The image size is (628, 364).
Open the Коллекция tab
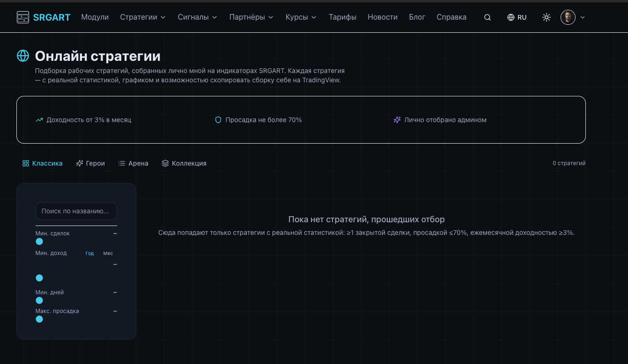pyautogui.click(x=184, y=163)
